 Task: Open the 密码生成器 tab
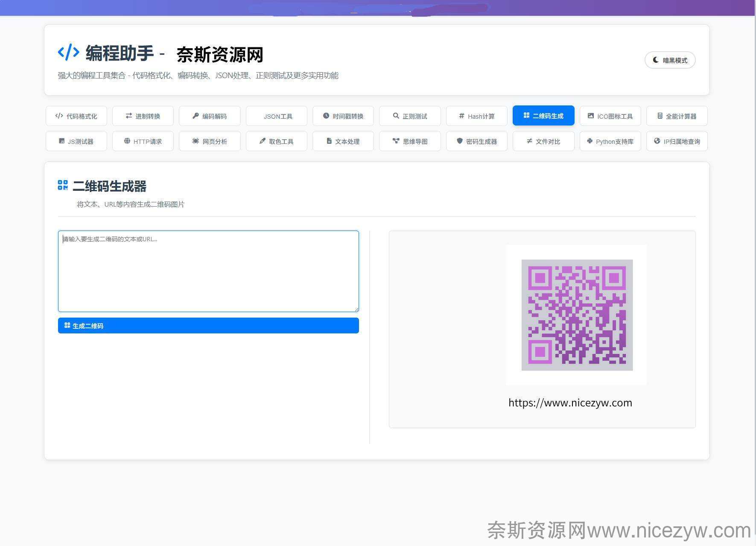point(477,141)
